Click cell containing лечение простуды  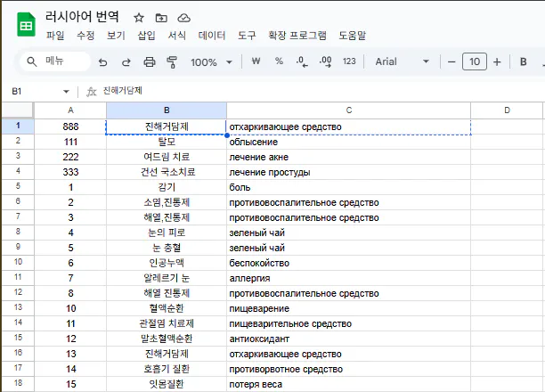click(x=348, y=172)
